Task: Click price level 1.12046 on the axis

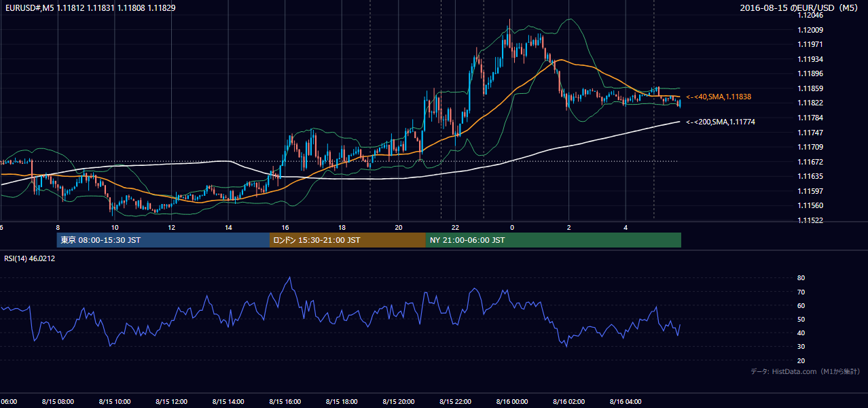Action: coord(811,15)
